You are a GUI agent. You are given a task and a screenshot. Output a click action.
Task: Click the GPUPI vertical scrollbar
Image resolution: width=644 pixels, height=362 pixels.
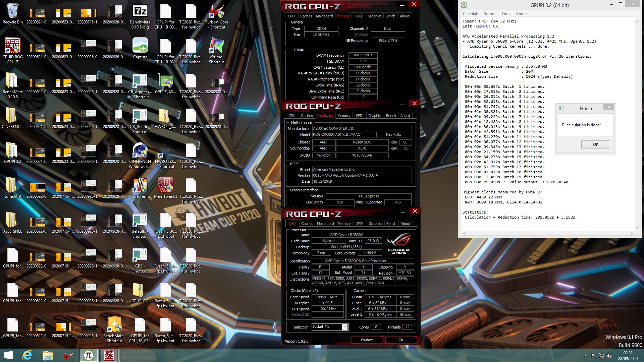coord(637,124)
